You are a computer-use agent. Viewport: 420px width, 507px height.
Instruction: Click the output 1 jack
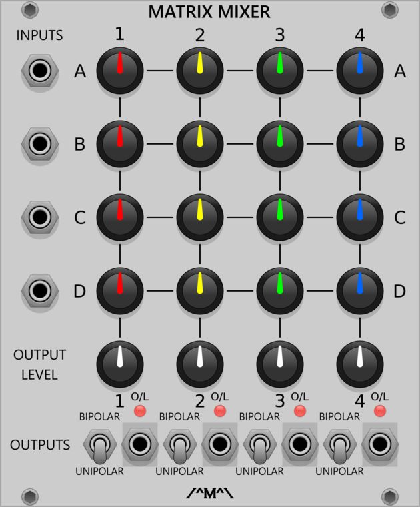(x=140, y=444)
